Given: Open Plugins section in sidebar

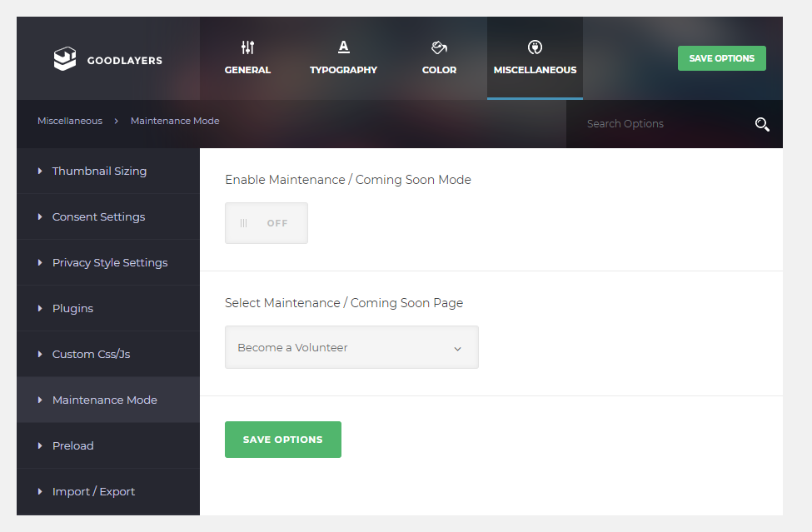Looking at the screenshot, I should [x=108, y=308].
